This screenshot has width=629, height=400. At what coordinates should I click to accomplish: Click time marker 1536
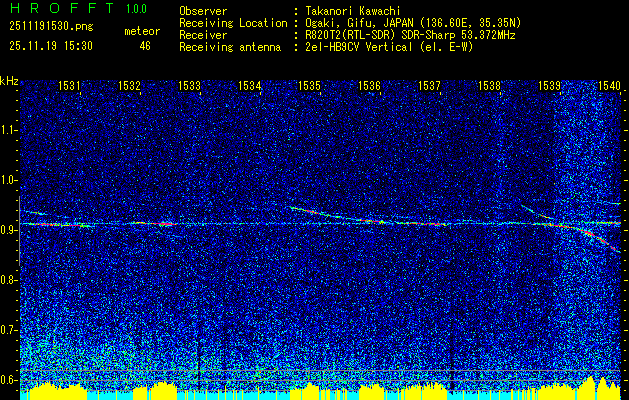pos(369,85)
